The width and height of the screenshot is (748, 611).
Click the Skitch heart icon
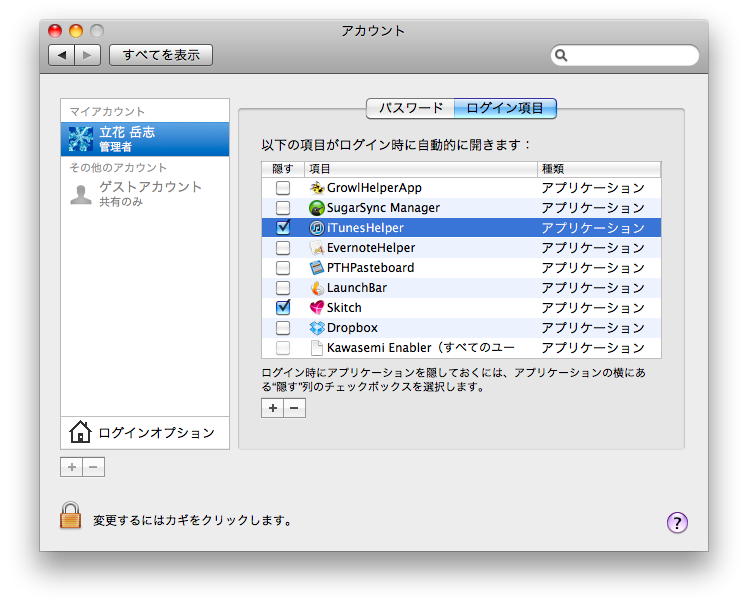point(318,308)
